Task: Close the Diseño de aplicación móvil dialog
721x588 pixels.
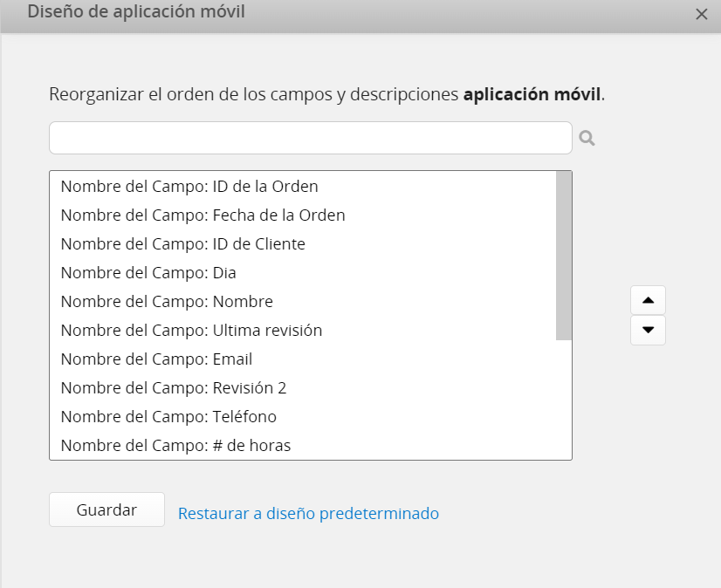Action: coord(701,14)
